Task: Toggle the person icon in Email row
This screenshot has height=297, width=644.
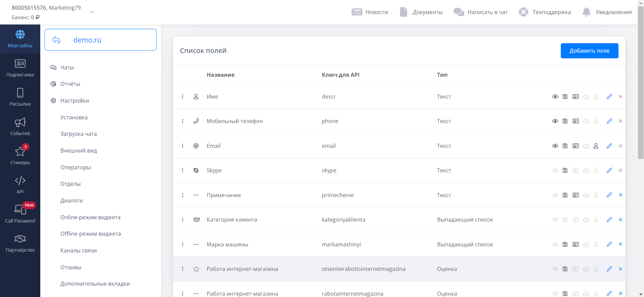Action: (x=596, y=146)
